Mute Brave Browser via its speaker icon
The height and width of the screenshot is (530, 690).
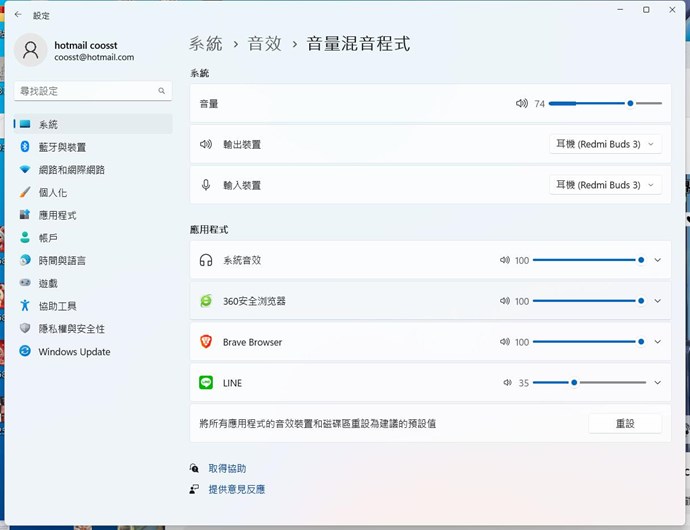505,342
